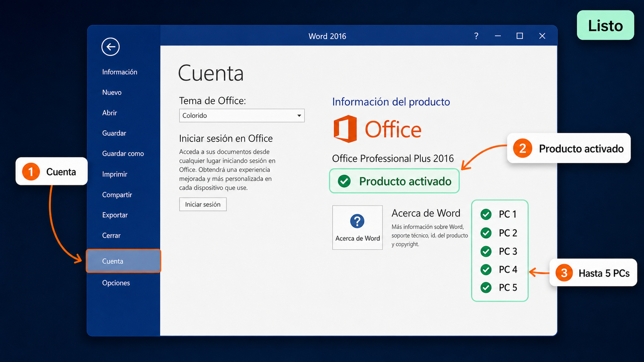This screenshot has width=644, height=362.
Task: Click the Acerca de Word question icon tile
Action: pos(357,227)
